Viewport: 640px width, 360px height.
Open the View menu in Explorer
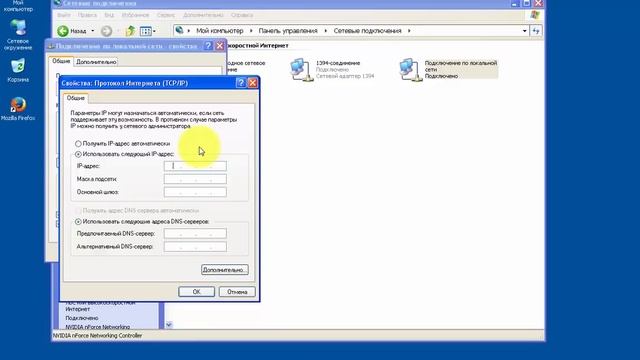[x=109, y=15]
